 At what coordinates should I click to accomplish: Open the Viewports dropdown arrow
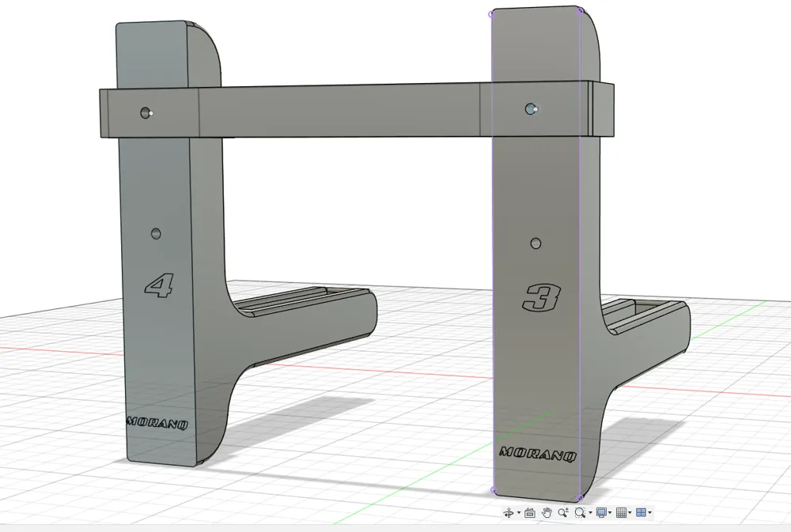651,512
